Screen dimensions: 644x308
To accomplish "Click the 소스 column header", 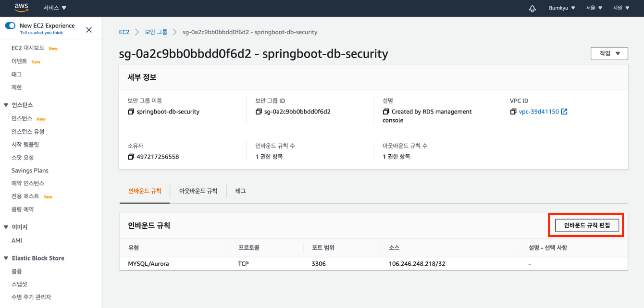I will coord(394,248).
